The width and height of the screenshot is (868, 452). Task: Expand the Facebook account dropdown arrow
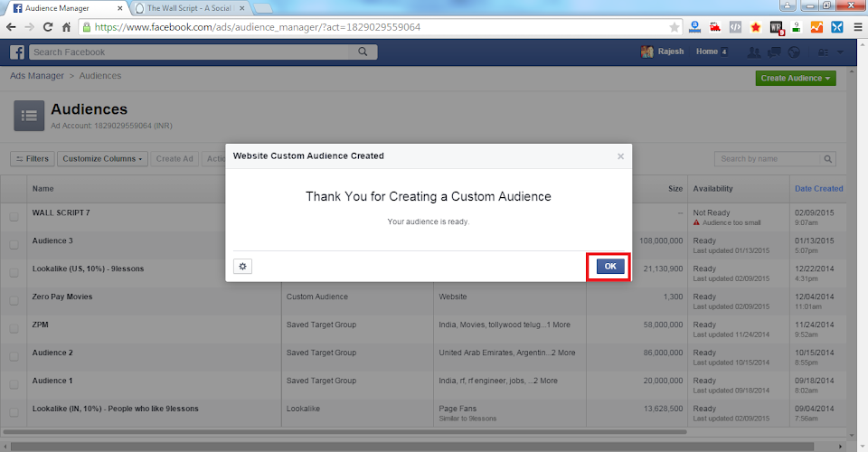point(840,52)
